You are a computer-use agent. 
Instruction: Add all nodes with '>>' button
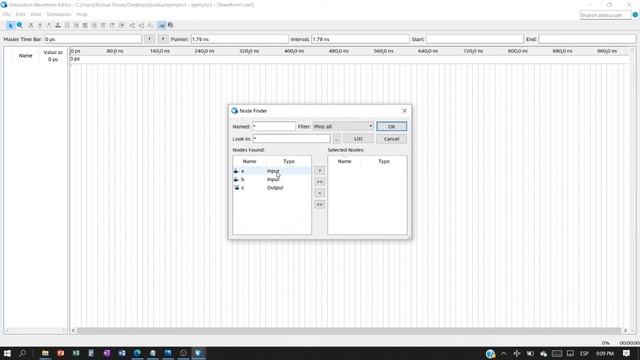point(320,182)
